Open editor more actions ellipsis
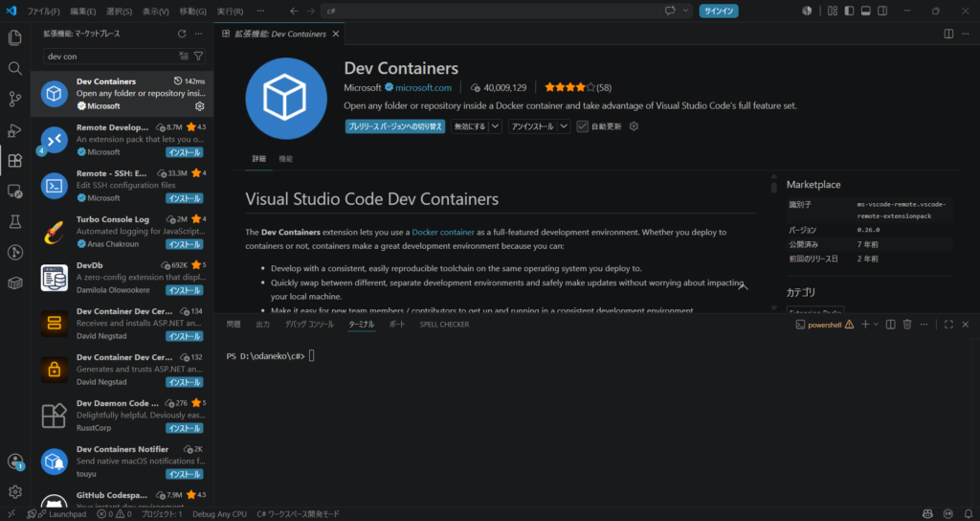 tap(966, 34)
